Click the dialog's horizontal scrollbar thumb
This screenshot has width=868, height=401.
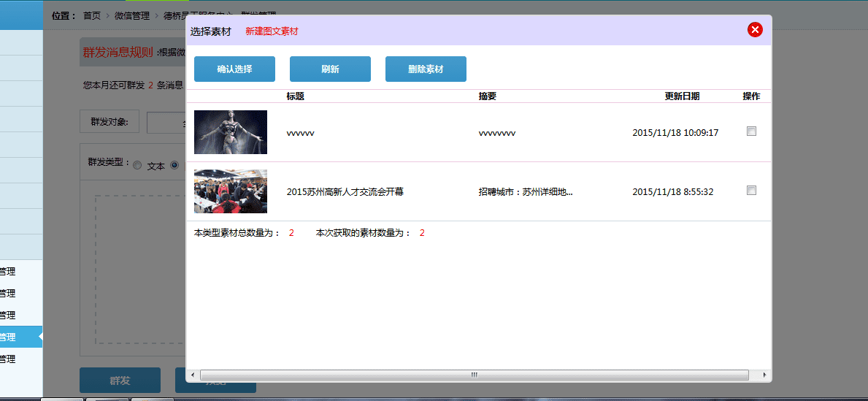[x=475, y=375]
